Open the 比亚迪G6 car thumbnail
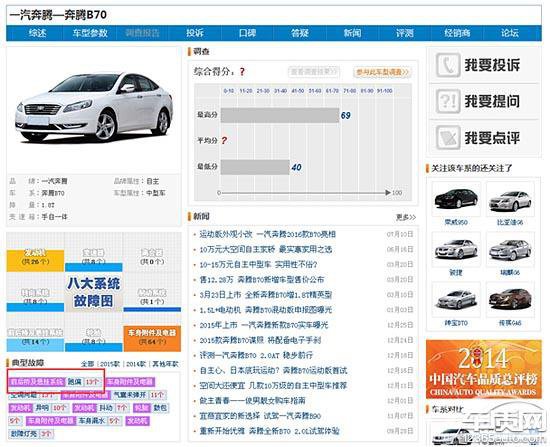Screen dimensions: 550x447 (x=510, y=199)
